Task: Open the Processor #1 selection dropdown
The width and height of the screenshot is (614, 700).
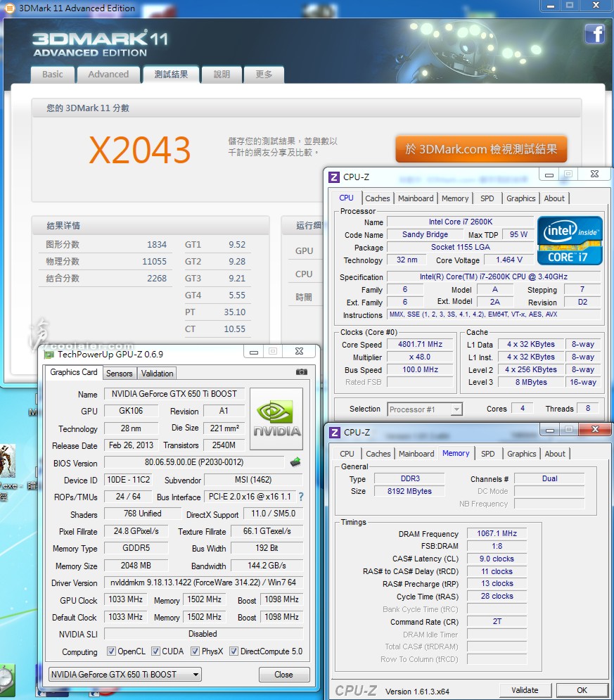Action: pyautogui.click(x=424, y=409)
